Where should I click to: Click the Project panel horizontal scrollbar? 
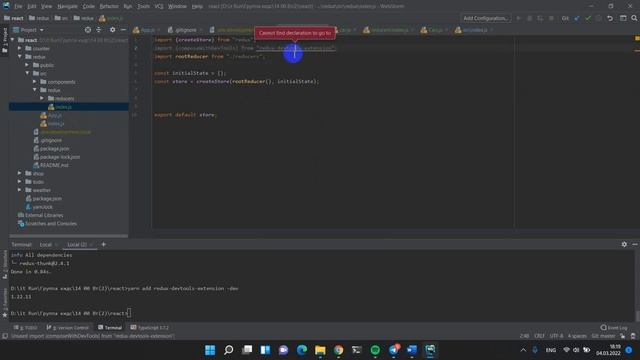coord(69,236)
